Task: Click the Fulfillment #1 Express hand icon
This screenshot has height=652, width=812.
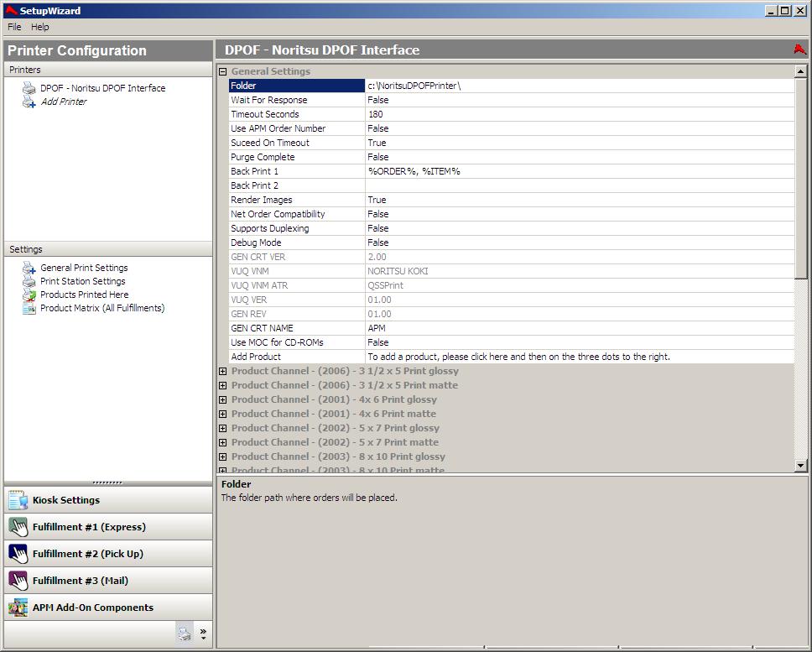Action: [x=18, y=527]
